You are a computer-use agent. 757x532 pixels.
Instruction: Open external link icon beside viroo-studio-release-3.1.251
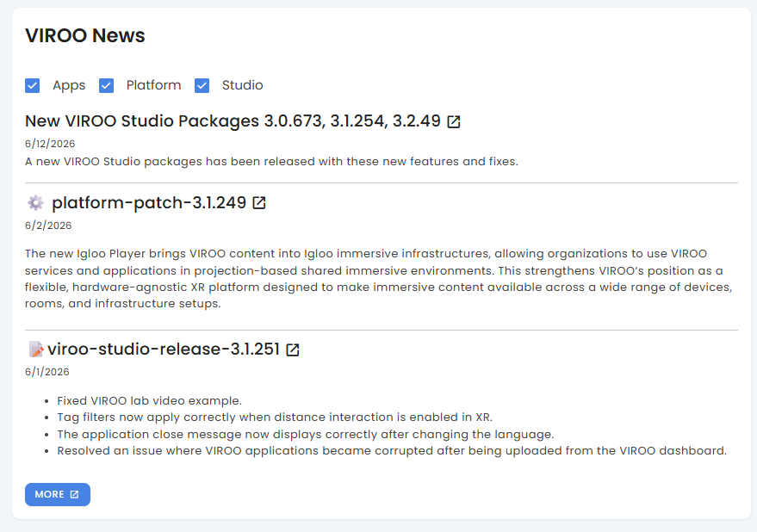click(x=293, y=350)
